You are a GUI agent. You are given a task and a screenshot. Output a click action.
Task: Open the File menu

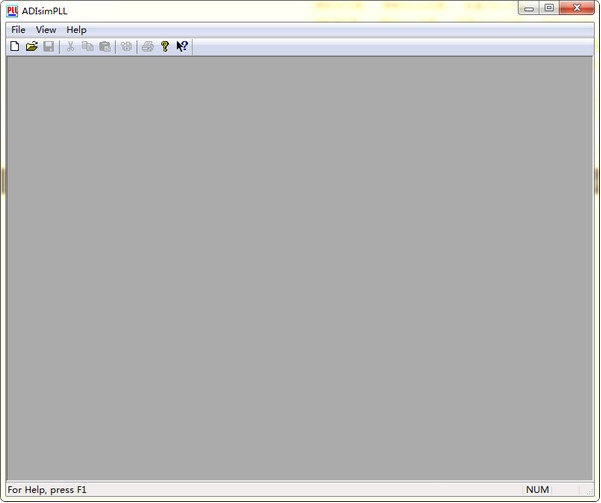18,30
